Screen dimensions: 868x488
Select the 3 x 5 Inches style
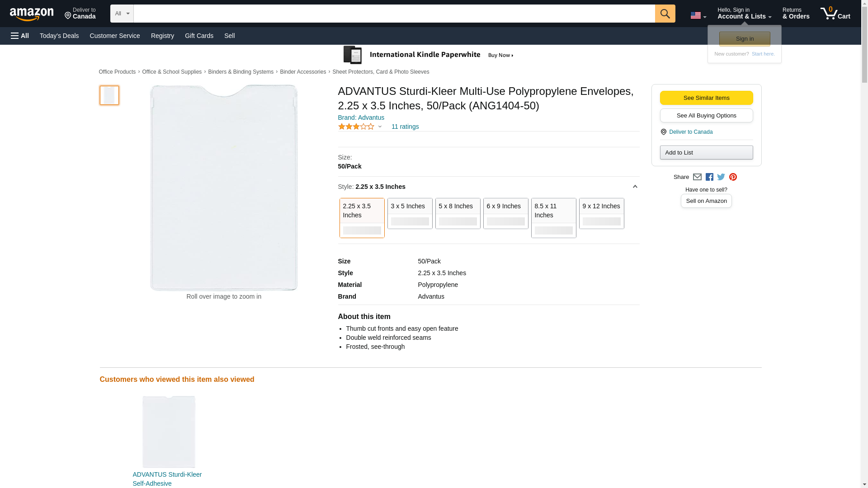[410, 213]
